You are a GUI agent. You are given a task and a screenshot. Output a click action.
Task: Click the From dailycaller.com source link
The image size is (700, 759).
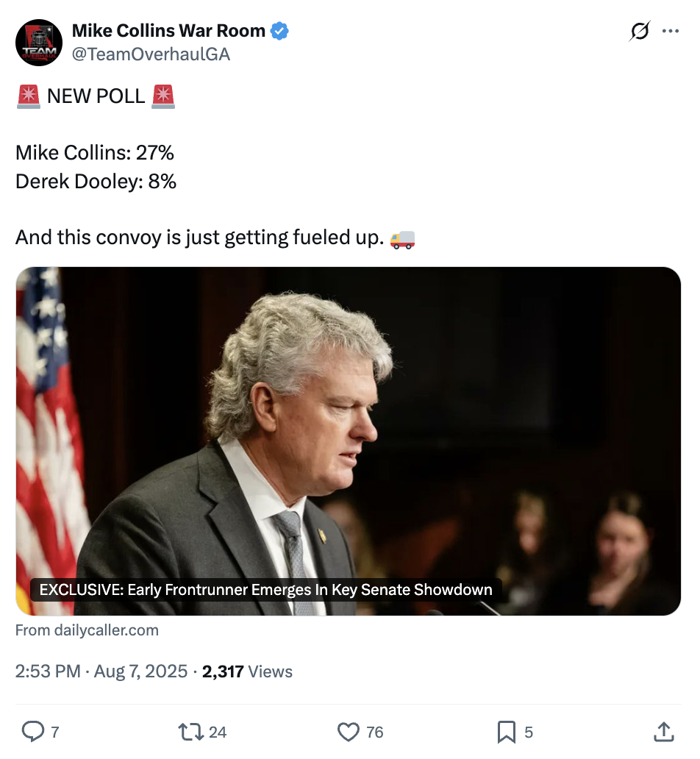87,630
